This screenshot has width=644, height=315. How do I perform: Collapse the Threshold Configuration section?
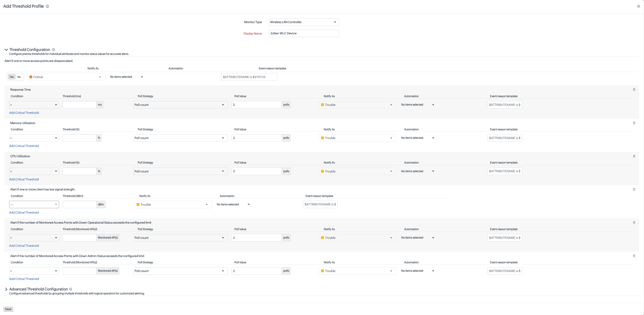pos(6,50)
